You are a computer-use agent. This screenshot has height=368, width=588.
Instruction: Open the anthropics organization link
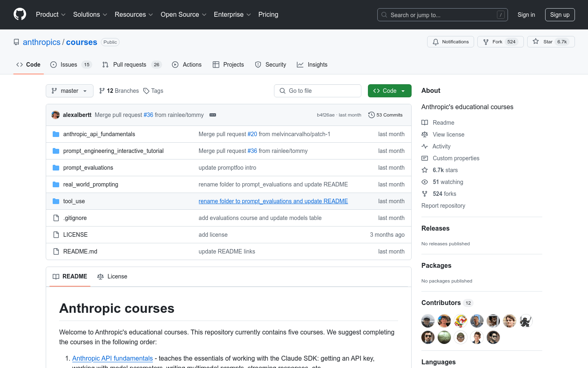(42, 42)
